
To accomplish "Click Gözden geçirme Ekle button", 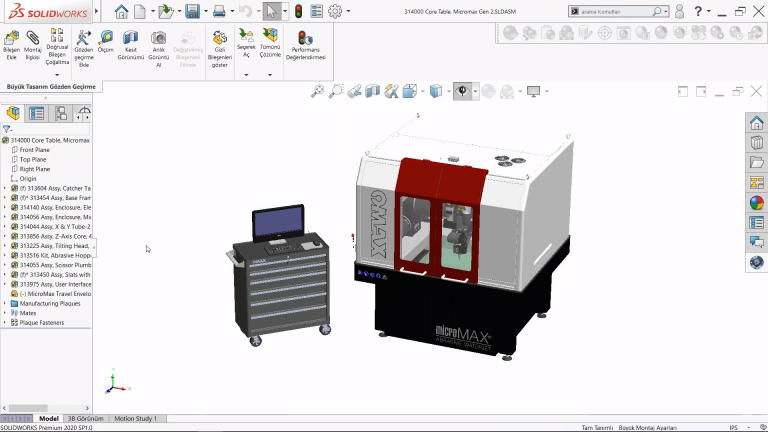I will pyautogui.click(x=83, y=38).
